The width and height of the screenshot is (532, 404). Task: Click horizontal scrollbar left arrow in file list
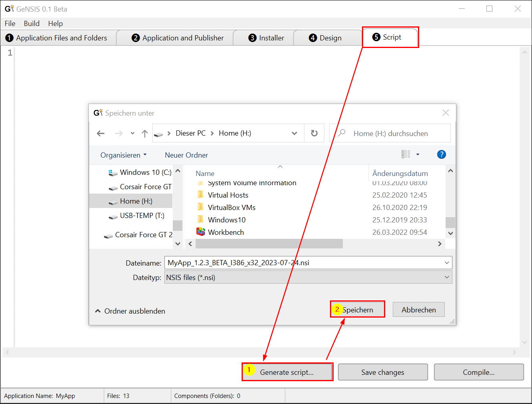190,244
